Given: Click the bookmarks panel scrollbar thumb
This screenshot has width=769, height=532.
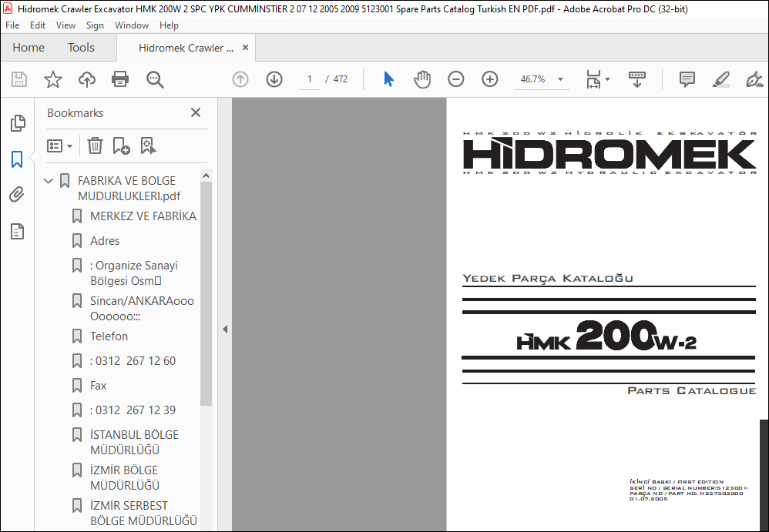Looking at the screenshot, I should 206,294.
